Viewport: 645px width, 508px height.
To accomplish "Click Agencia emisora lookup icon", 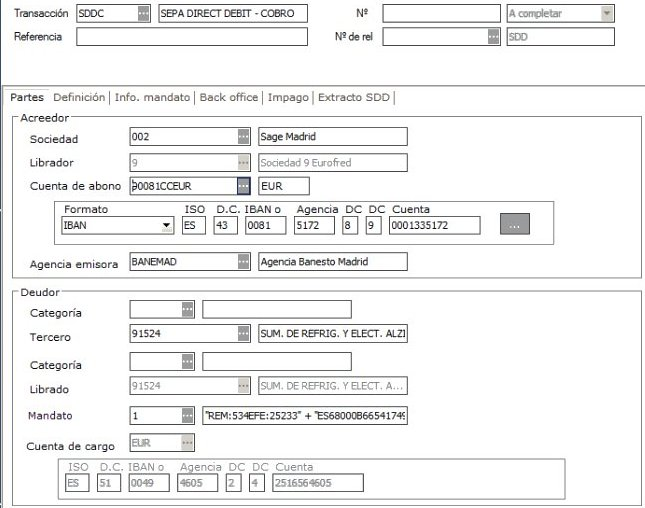I will (x=243, y=261).
